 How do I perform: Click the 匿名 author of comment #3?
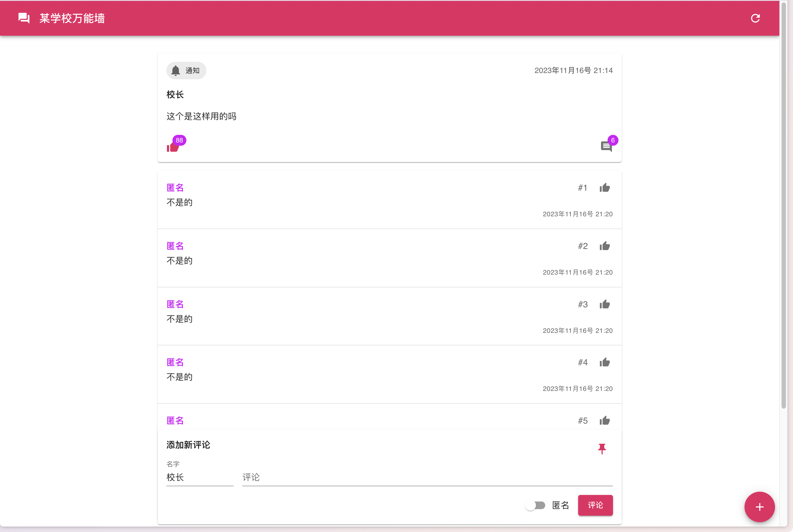[x=175, y=304]
